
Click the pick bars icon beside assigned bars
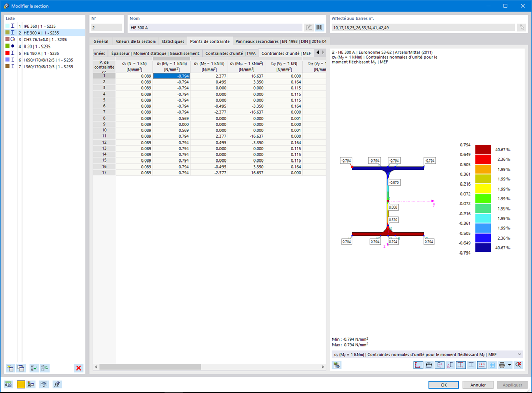[x=521, y=28]
